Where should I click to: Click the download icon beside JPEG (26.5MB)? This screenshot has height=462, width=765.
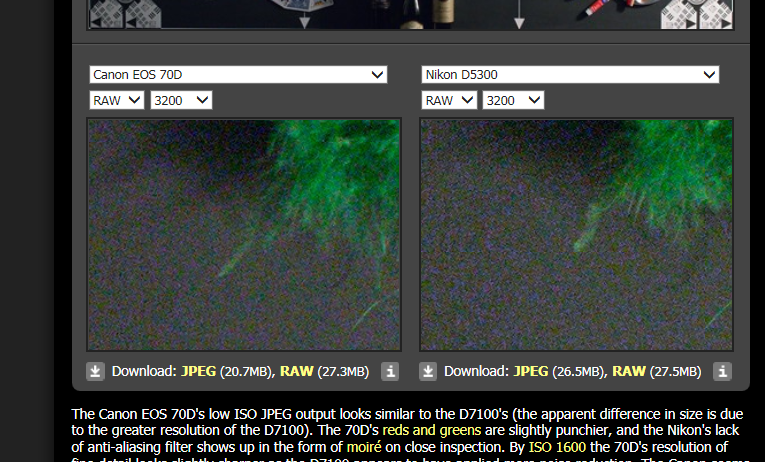(428, 371)
